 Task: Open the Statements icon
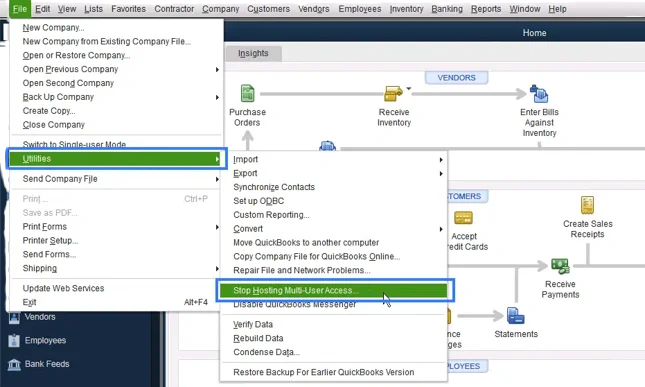point(515,316)
